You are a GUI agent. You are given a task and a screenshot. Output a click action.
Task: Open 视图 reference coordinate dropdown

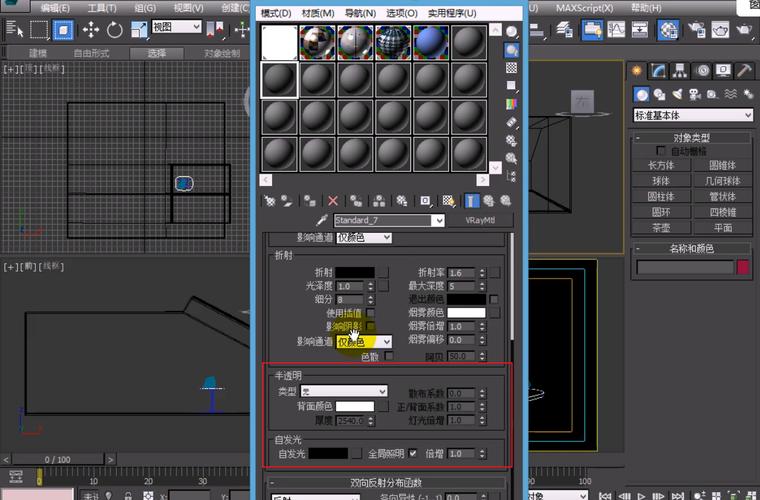[176, 27]
